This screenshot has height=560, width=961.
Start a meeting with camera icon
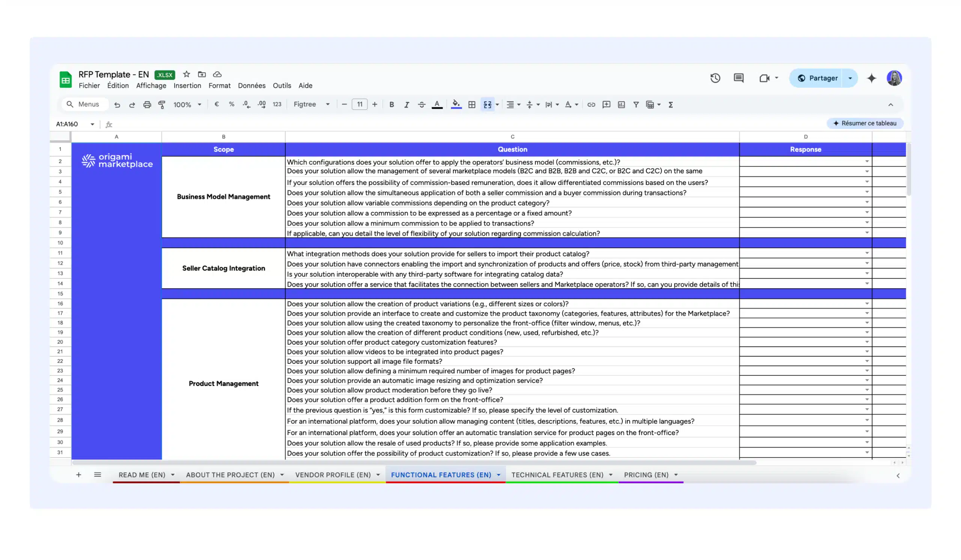(x=764, y=78)
